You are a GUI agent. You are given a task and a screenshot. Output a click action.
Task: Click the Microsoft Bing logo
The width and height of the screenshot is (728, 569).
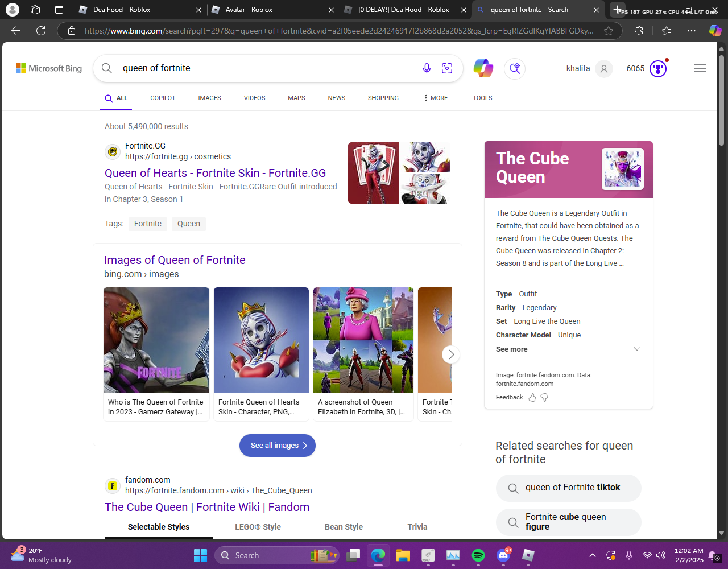[x=49, y=68]
